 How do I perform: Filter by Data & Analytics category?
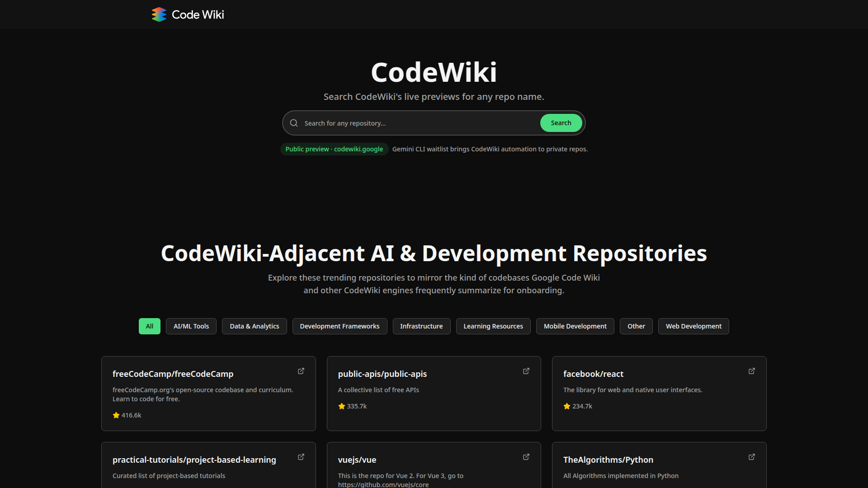[x=255, y=326]
